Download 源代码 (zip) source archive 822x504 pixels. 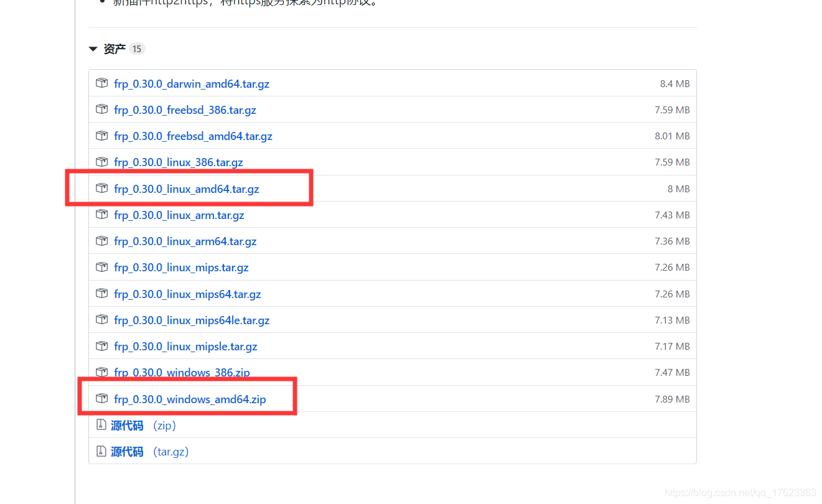pyautogui.click(x=144, y=425)
